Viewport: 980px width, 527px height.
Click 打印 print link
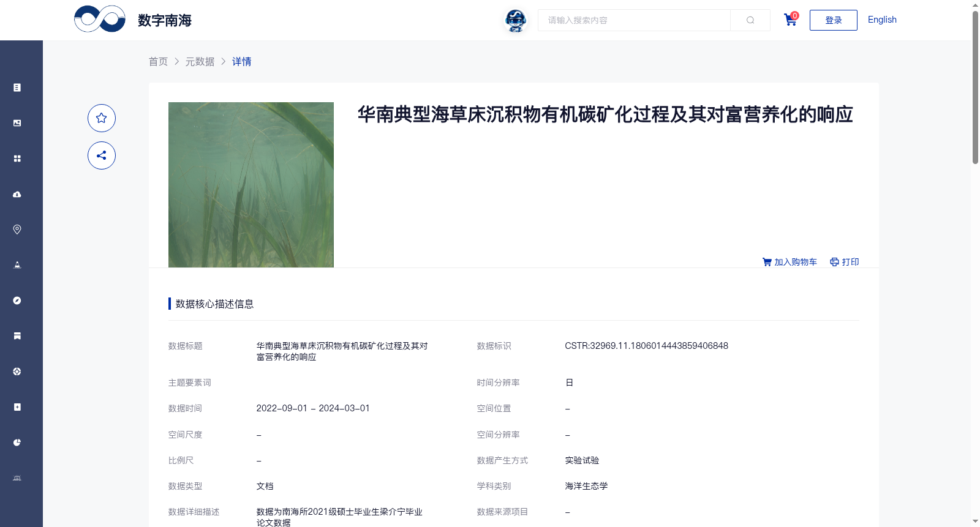[x=845, y=262]
